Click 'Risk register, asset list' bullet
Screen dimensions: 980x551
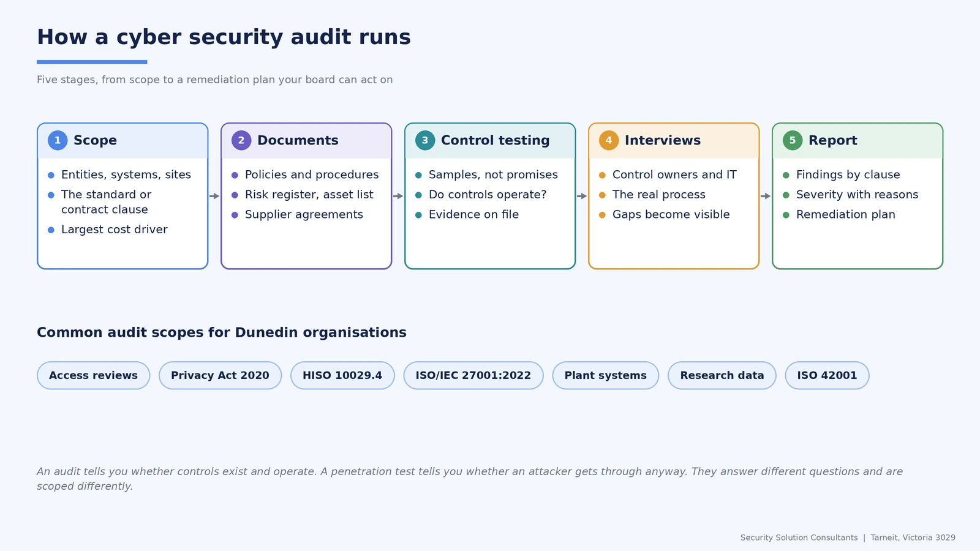[x=309, y=195]
